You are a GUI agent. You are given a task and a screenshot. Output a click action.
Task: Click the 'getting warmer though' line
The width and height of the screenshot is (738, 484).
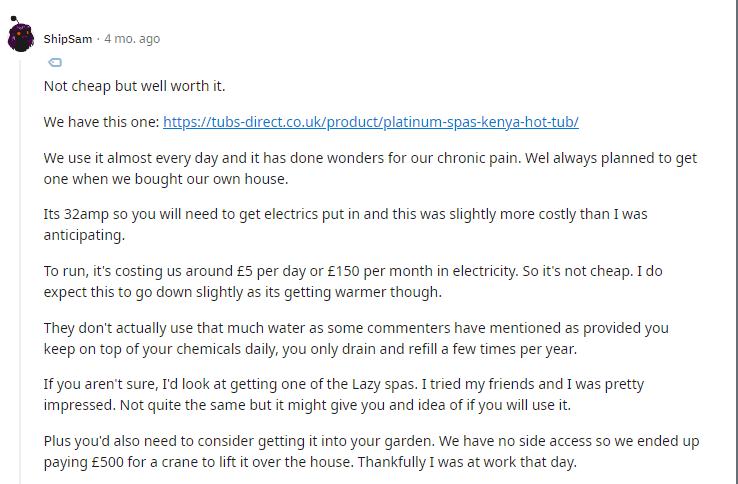click(243, 292)
